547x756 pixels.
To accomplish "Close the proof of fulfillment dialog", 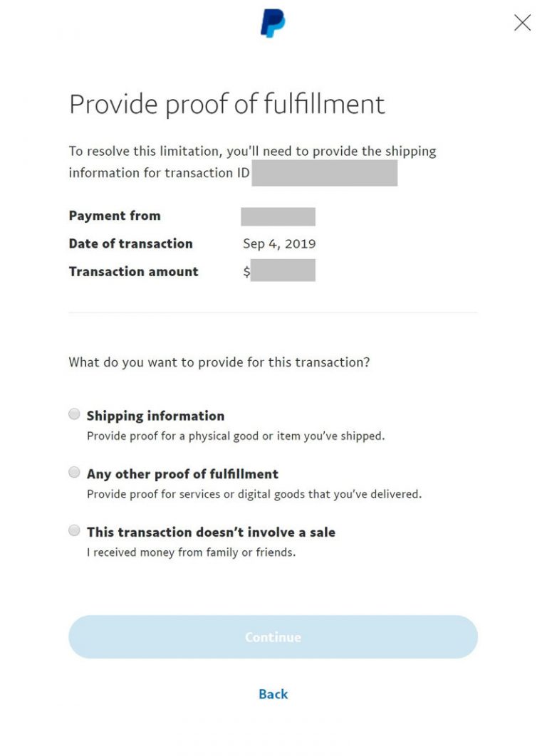I will pos(522,22).
